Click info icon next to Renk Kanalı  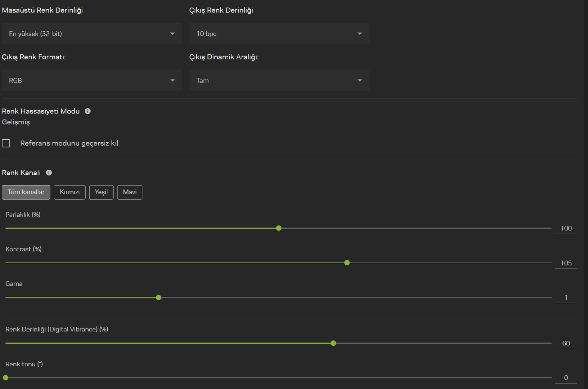(49, 173)
